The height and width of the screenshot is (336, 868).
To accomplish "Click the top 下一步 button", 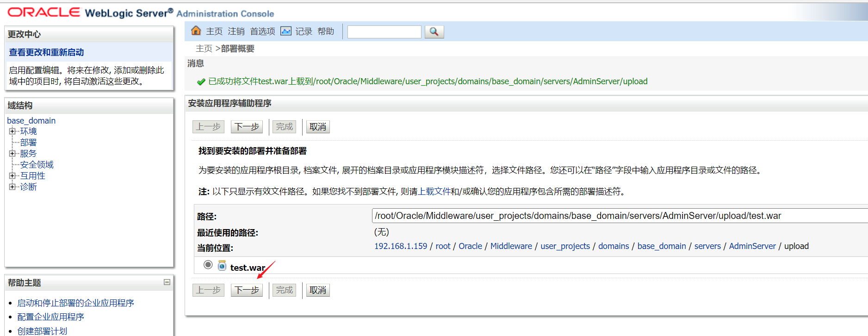I will [x=247, y=127].
